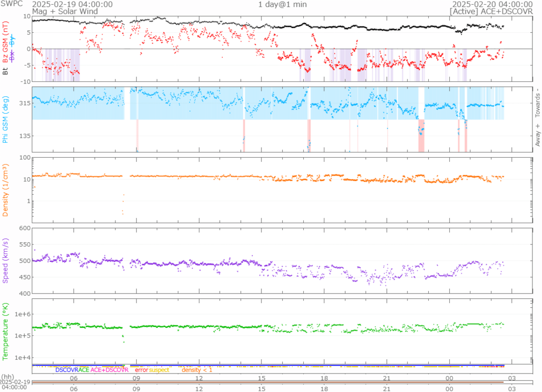
Task: Click the SWPC label in the corner
Action: click(x=11, y=4)
